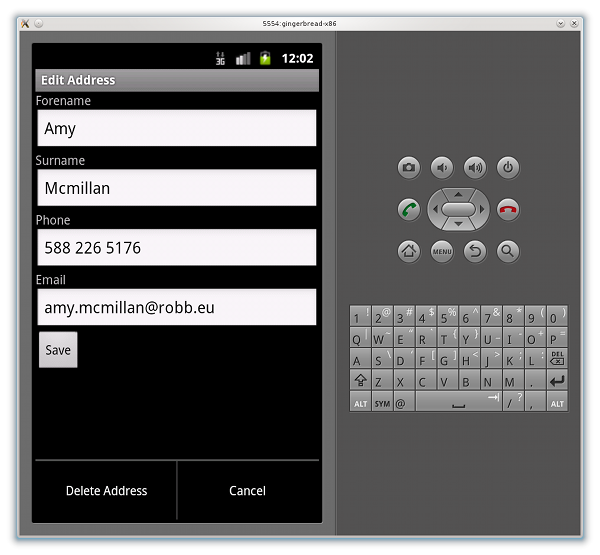
Task: Click the right ALT key
Action: pos(557,402)
